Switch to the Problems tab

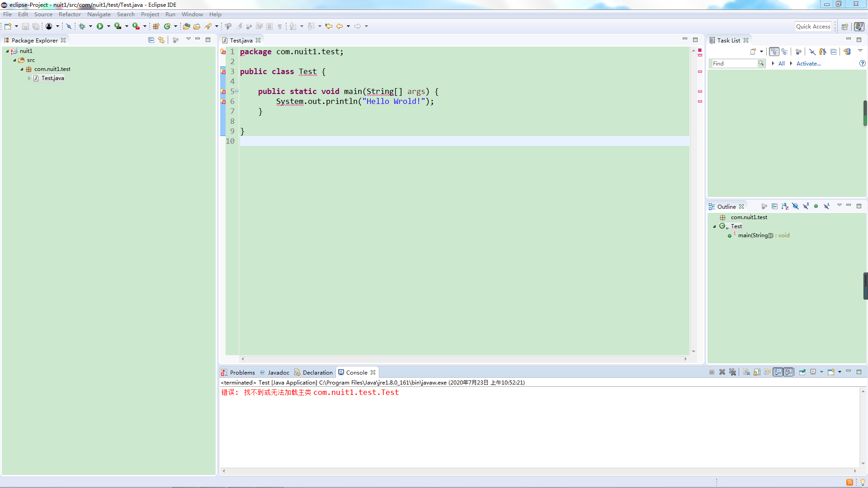pos(238,372)
